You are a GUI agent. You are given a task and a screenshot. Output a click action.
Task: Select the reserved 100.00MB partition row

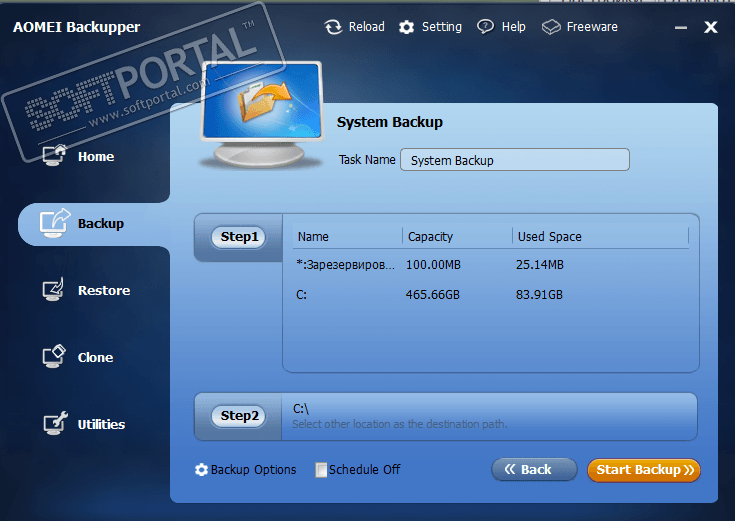(x=490, y=264)
